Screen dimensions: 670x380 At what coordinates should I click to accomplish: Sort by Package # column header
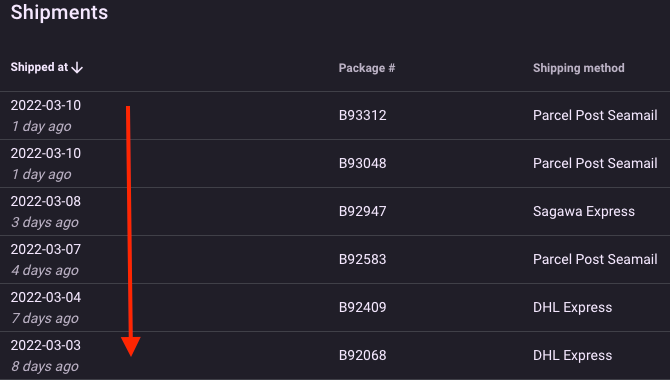pyautogui.click(x=367, y=68)
